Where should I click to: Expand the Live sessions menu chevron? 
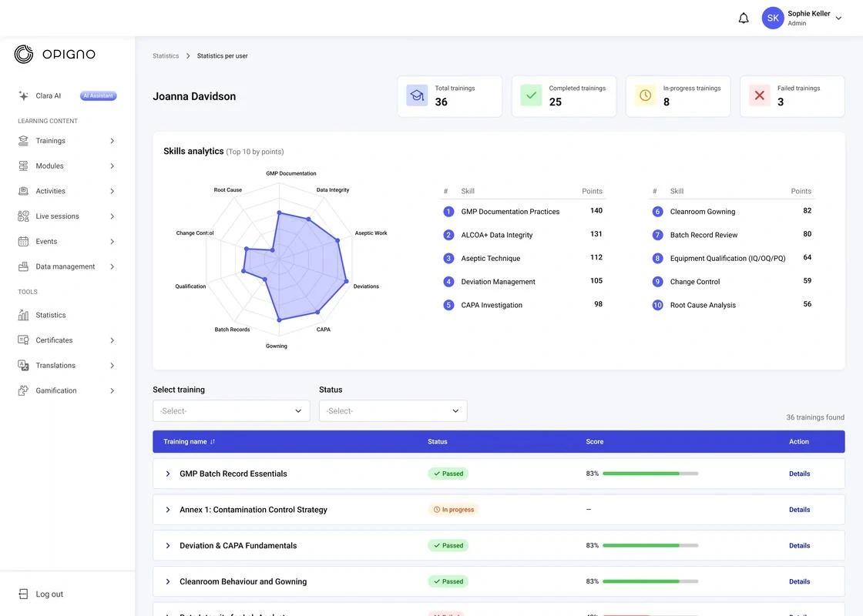(112, 216)
